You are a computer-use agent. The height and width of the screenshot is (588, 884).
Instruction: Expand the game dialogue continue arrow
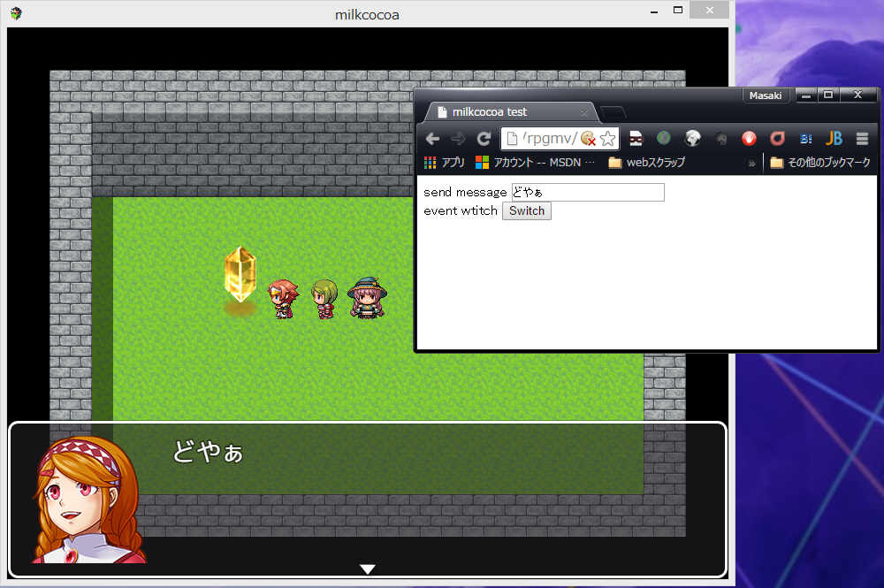(x=367, y=569)
